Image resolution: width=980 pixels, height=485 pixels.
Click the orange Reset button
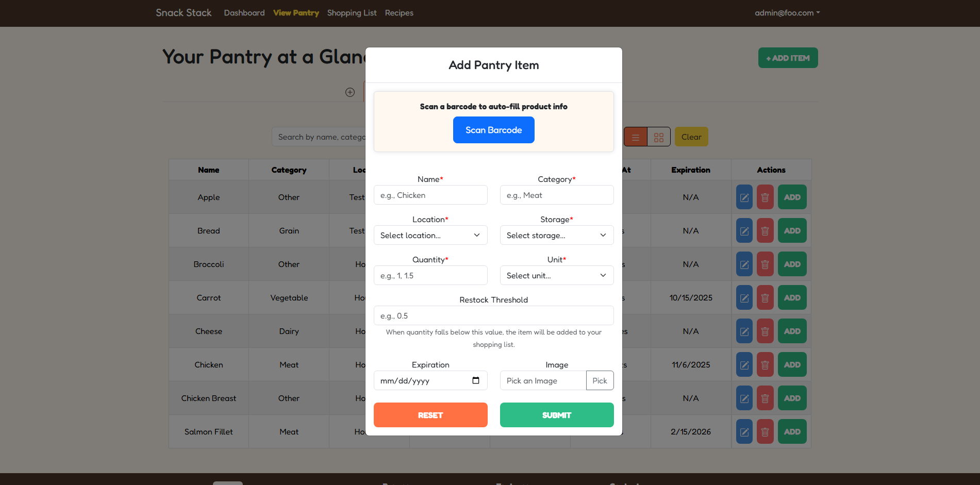click(430, 415)
